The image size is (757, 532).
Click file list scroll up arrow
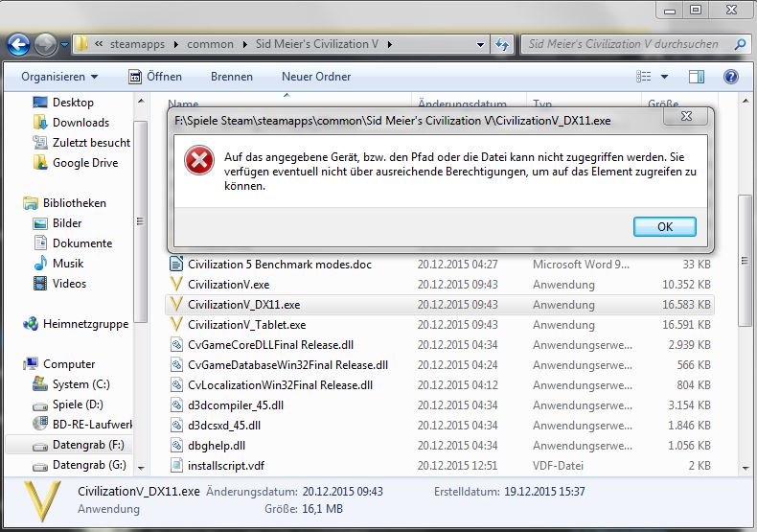tap(745, 101)
